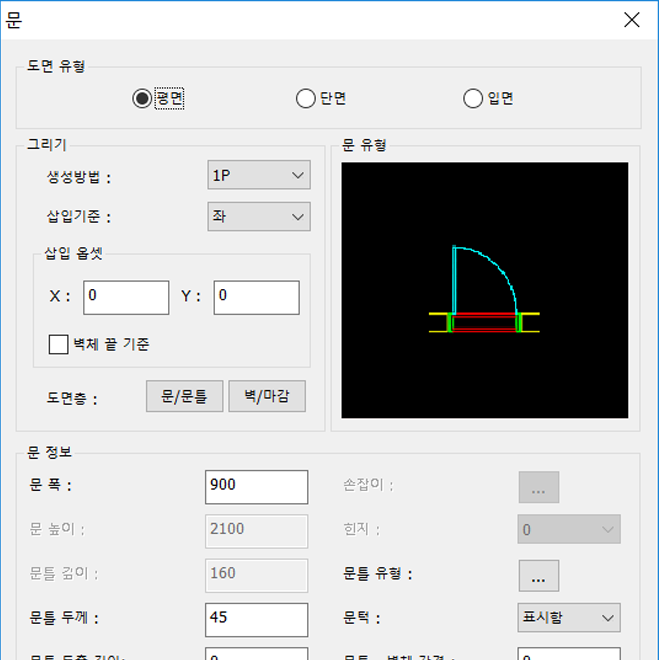Close the 문 dialog window
This screenshot has height=660, width=659.
[632, 20]
